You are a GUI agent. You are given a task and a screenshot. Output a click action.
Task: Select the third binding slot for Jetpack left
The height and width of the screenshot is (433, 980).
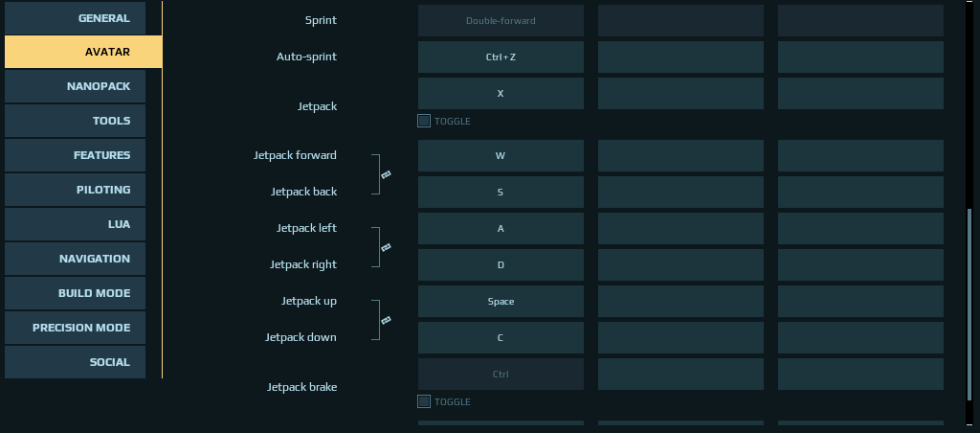[x=860, y=228]
